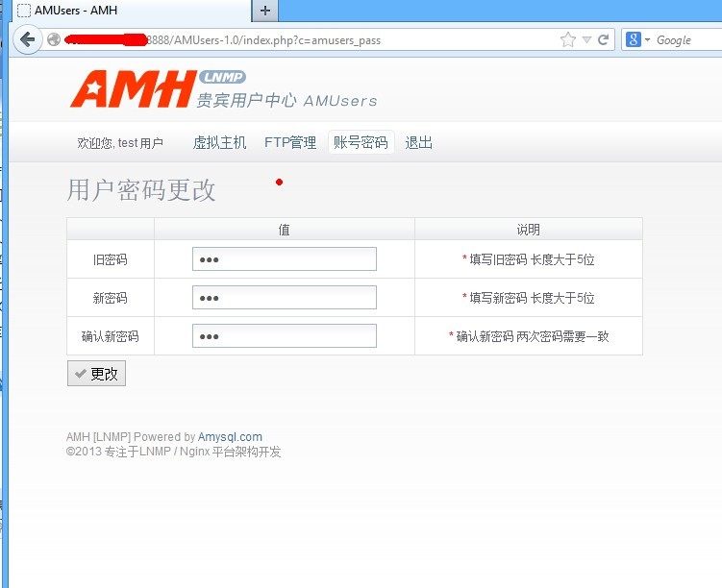Open the Amysql.com footer link
This screenshot has height=588, width=722.
[x=230, y=436]
